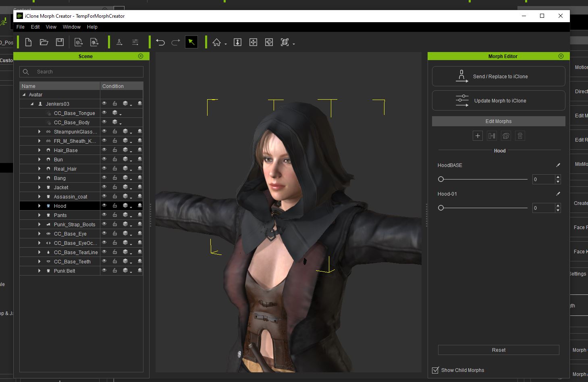
Task: Click the rotate camera icon in toolbar
Action: 269,42
